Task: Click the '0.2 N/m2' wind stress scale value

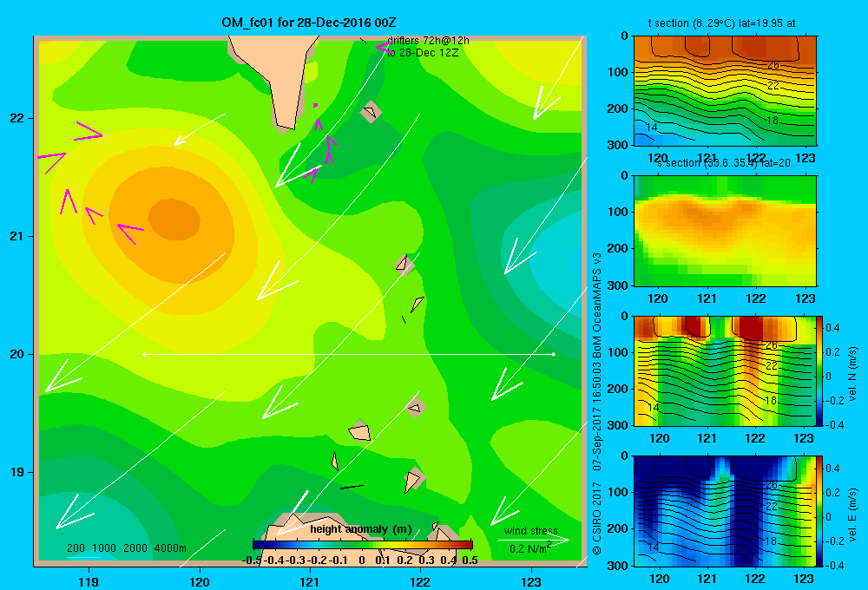Action: point(529,548)
